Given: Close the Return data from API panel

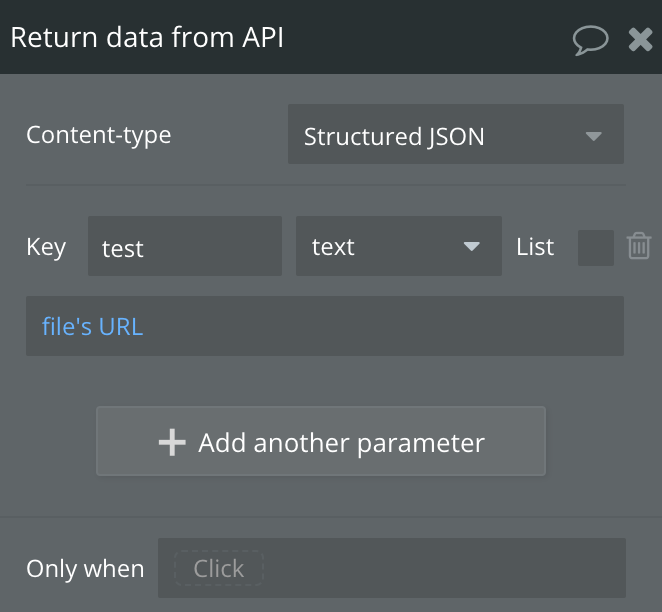Looking at the screenshot, I should (x=640, y=40).
